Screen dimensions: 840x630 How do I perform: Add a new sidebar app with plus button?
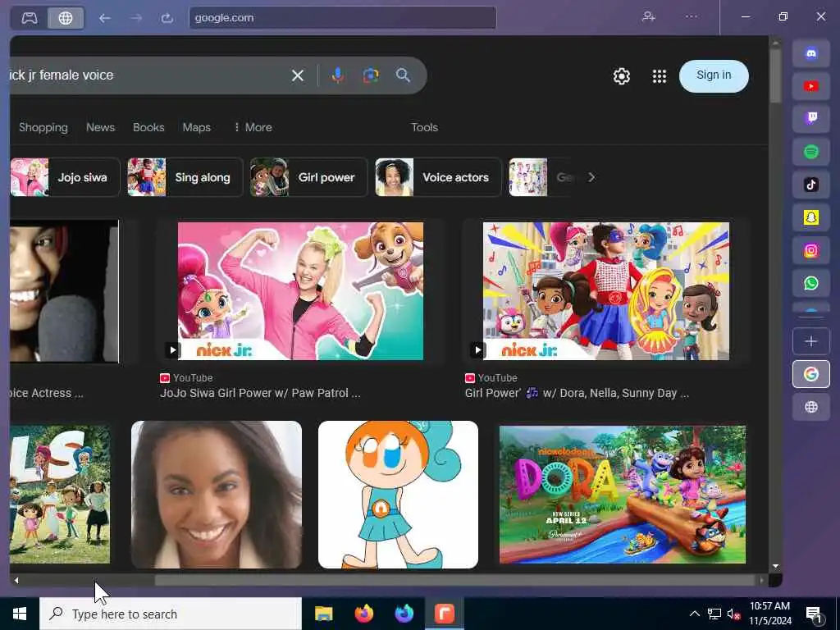click(811, 341)
